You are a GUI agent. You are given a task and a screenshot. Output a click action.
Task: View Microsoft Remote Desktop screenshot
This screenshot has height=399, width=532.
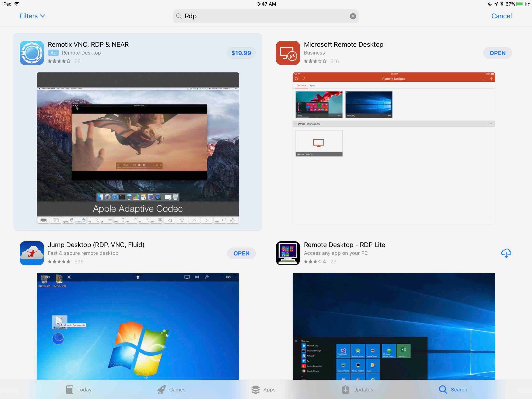pyautogui.click(x=394, y=148)
